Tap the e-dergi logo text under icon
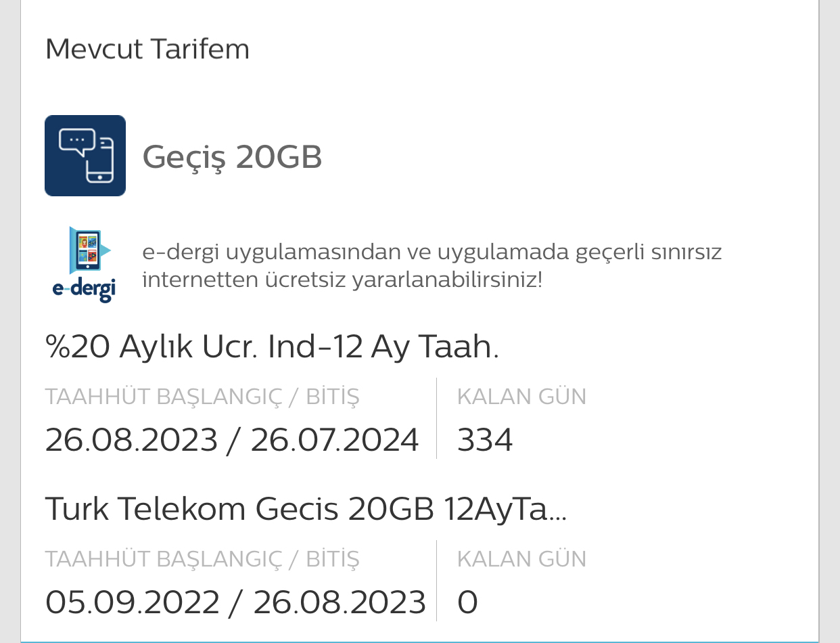 click(85, 288)
